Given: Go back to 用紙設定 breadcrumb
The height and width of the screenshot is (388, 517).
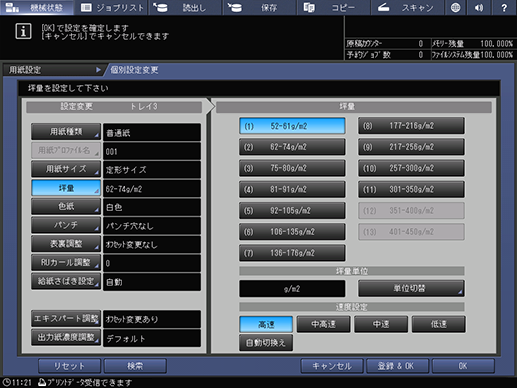Looking at the screenshot, I should (x=53, y=70).
